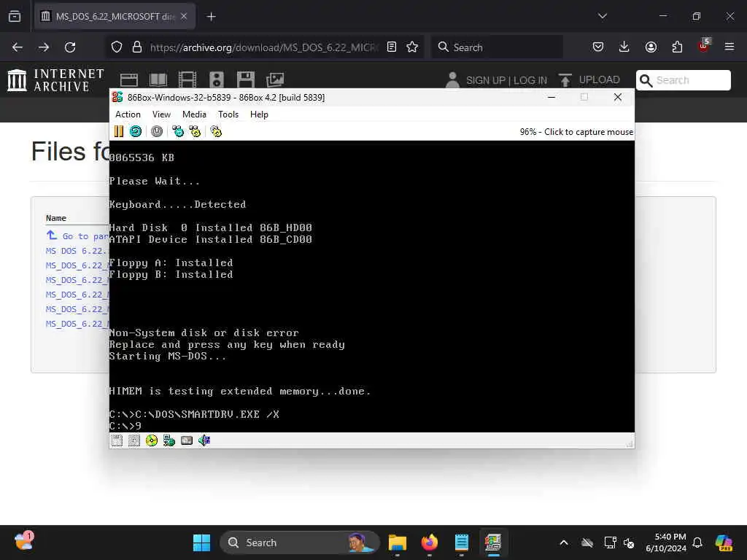Save to Pocket icon in Firefox toolbar

[x=598, y=47]
